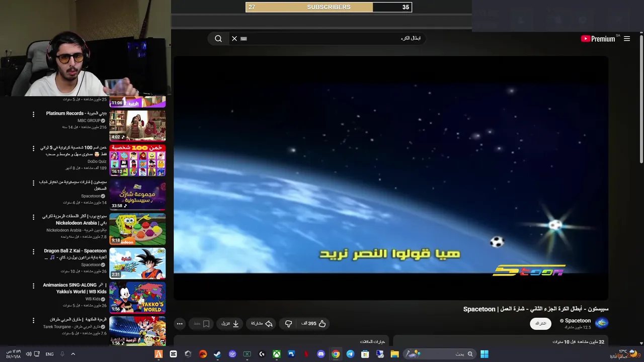Open options menu for Nickelodeon Arabia video

tap(34, 217)
